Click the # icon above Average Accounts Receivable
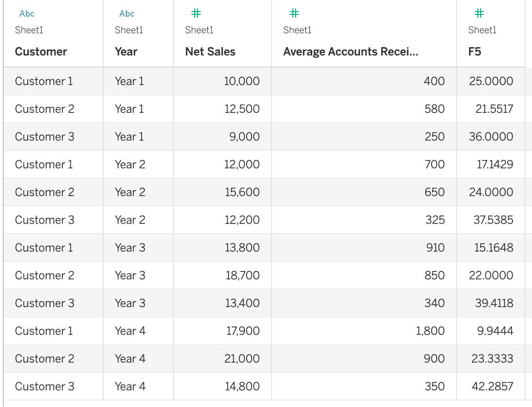 (x=294, y=13)
